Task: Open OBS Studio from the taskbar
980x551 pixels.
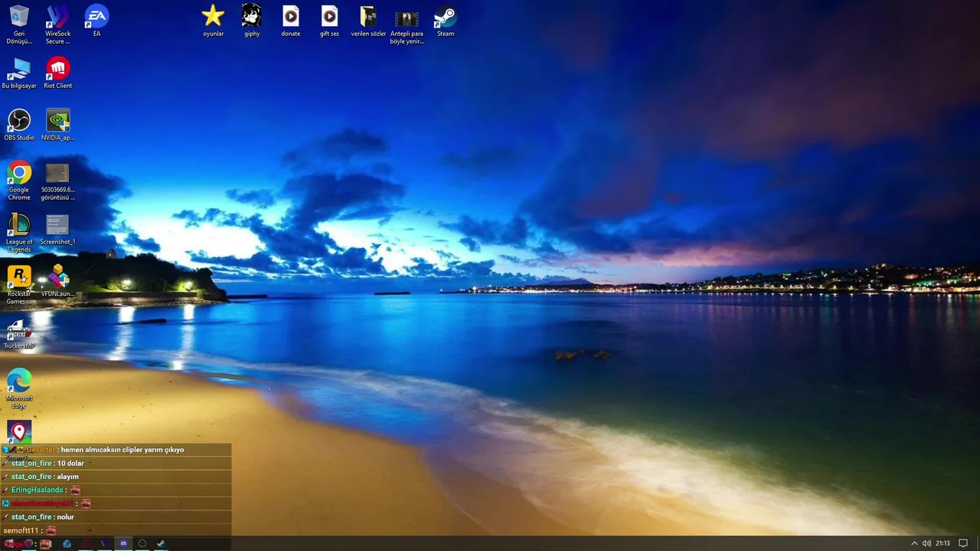Action: (x=142, y=543)
